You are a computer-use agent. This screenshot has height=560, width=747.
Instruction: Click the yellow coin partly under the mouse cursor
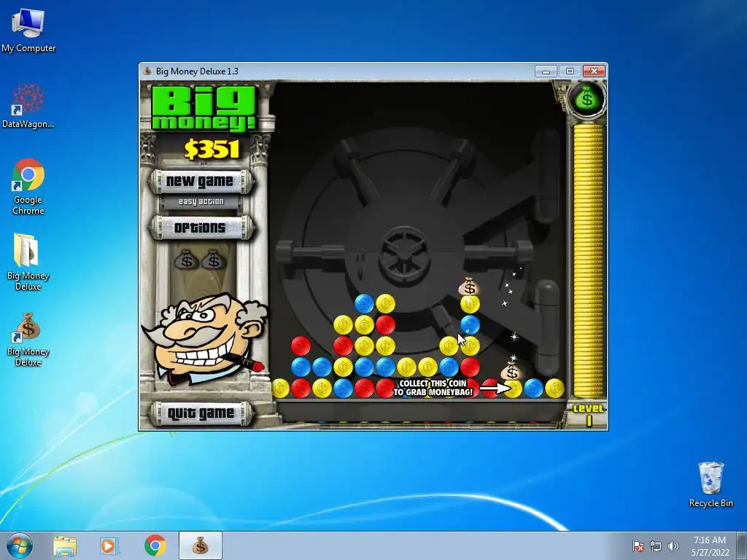[470, 346]
